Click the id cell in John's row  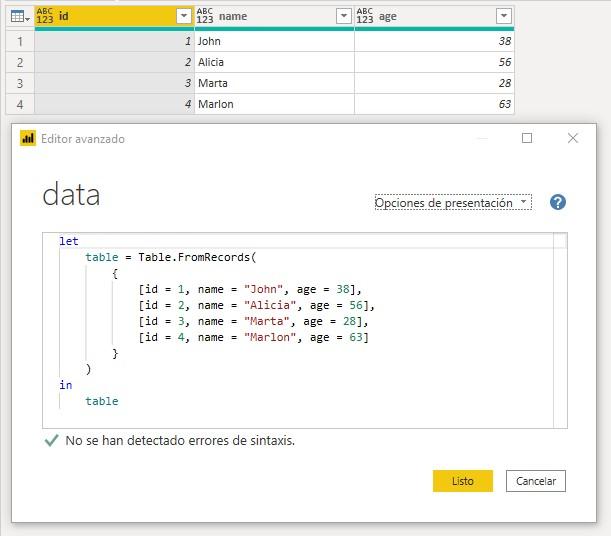point(115,41)
